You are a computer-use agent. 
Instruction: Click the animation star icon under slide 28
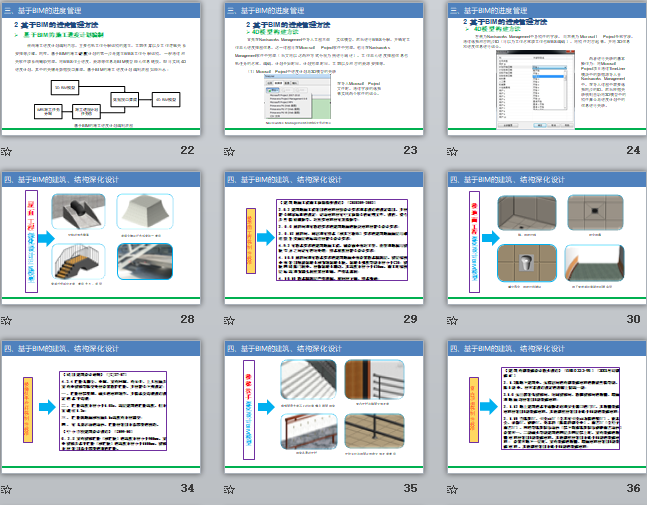tap(7, 320)
